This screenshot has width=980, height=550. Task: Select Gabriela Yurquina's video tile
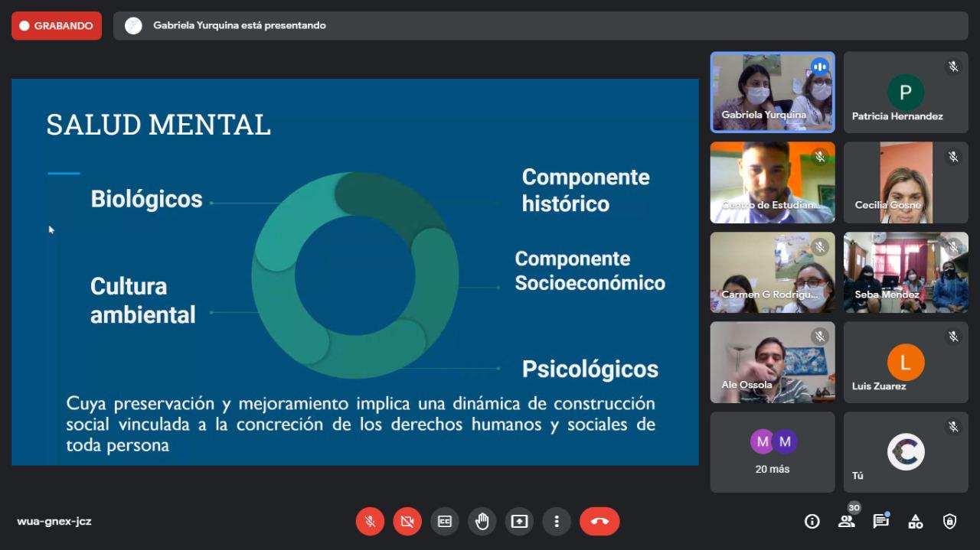pyautogui.click(x=772, y=92)
